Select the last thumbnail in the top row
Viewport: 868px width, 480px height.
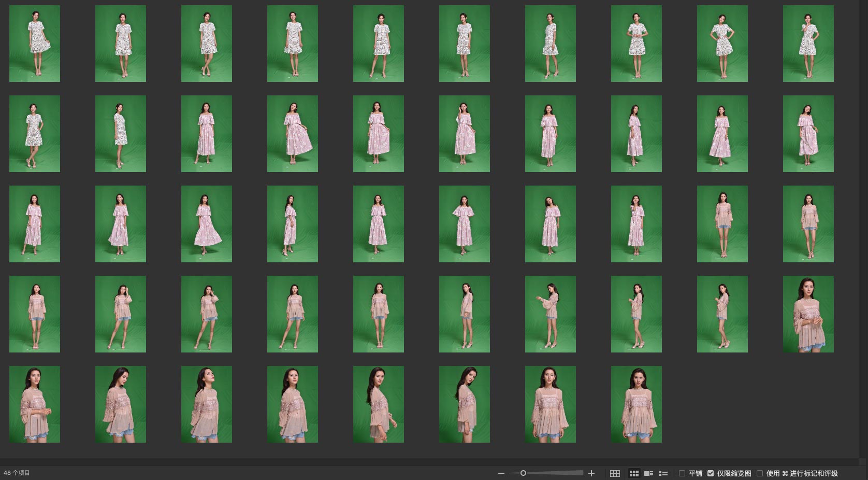[808, 44]
